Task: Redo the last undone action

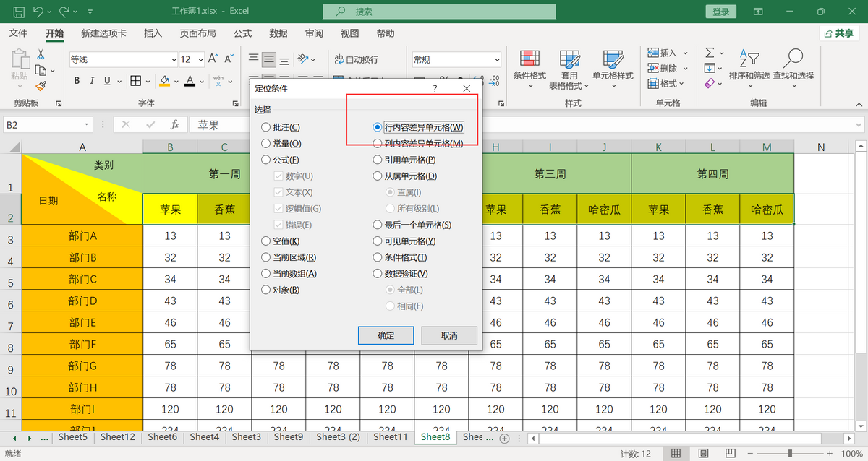Action: [x=64, y=12]
